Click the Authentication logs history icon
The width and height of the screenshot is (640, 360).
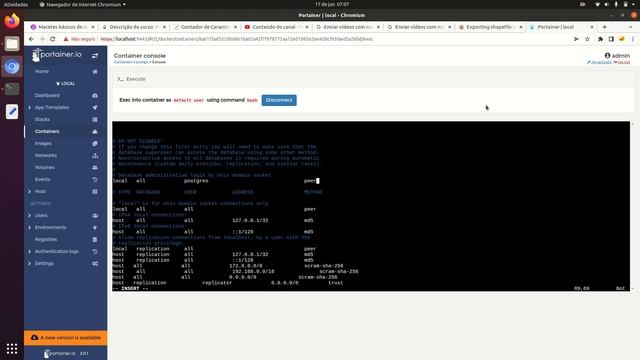click(95, 251)
